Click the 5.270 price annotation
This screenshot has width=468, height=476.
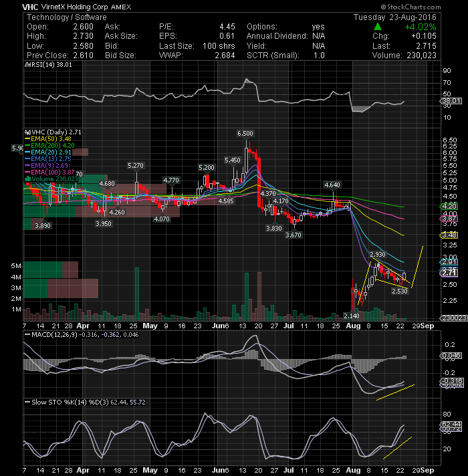tap(135, 166)
